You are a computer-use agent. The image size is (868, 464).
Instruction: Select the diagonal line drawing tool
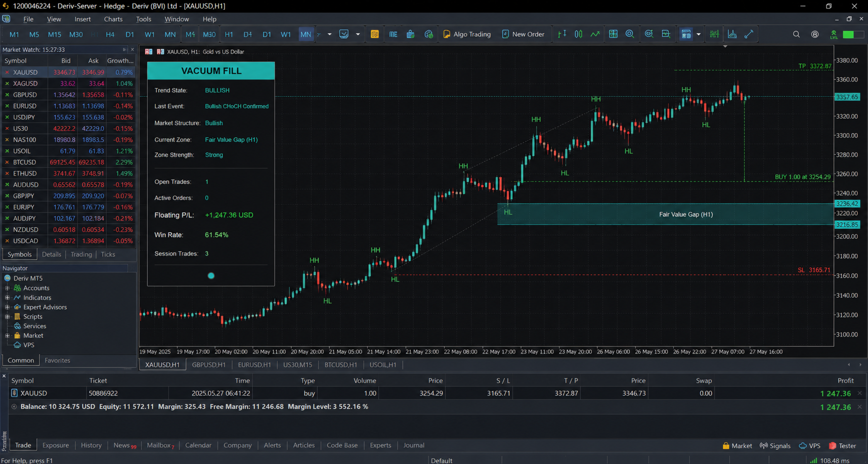(x=749, y=34)
